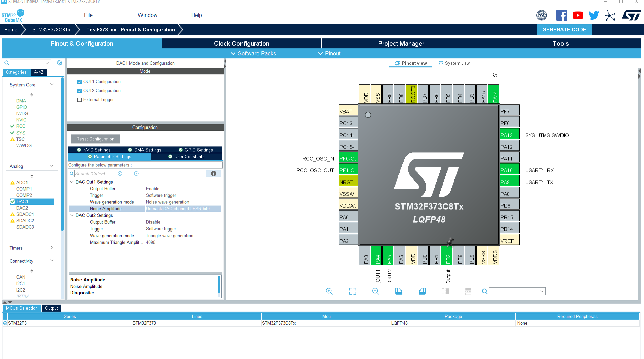644x359 pixels.
Task: Zoom out on the pinout view
Action: pyautogui.click(x=375, y=291)
